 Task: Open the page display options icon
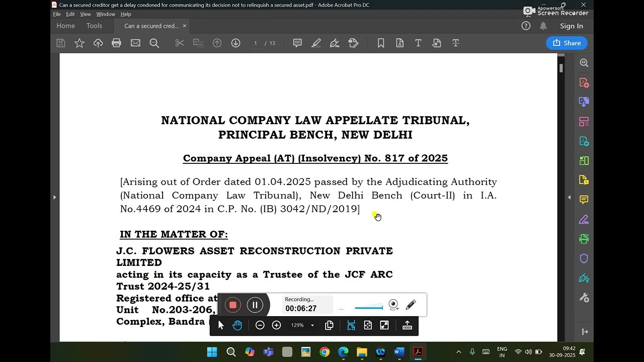(329, 325)
